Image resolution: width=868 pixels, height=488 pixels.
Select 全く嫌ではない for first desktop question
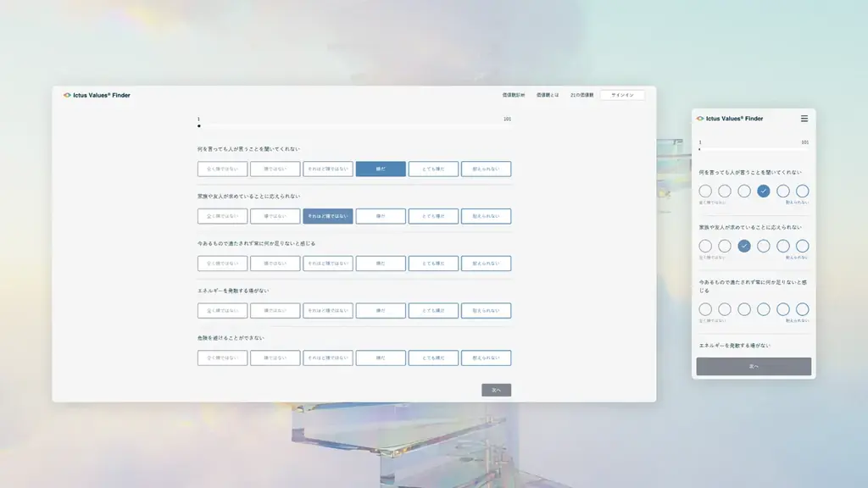[x=222, y=169]
